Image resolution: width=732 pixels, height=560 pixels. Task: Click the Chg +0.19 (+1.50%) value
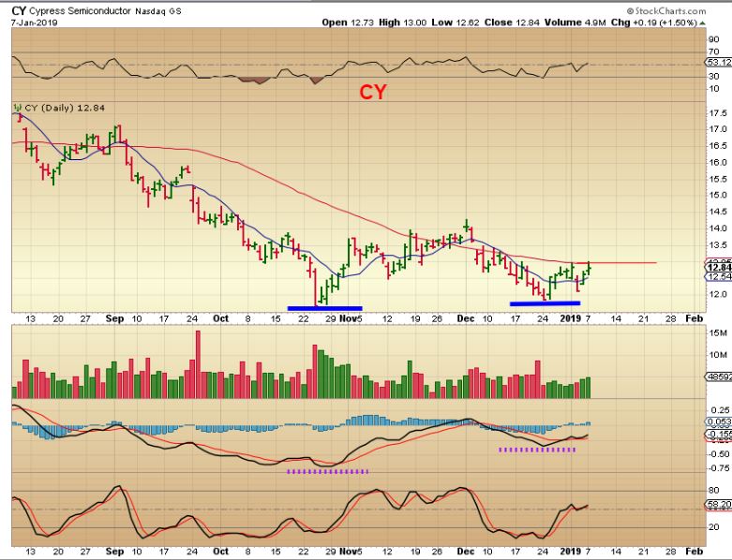(x=654, y=22)
